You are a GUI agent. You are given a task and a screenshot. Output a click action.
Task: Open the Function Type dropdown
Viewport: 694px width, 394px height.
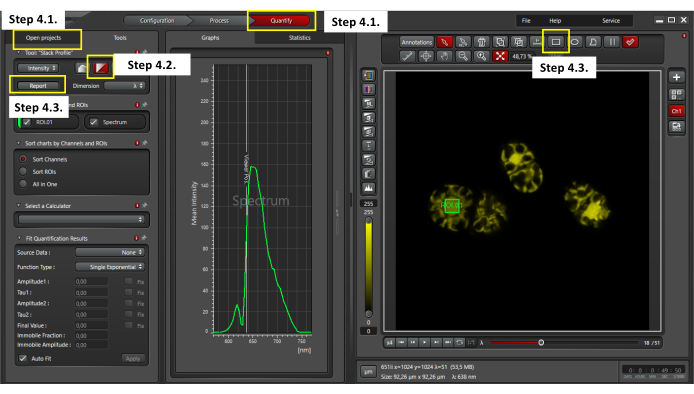110,267
